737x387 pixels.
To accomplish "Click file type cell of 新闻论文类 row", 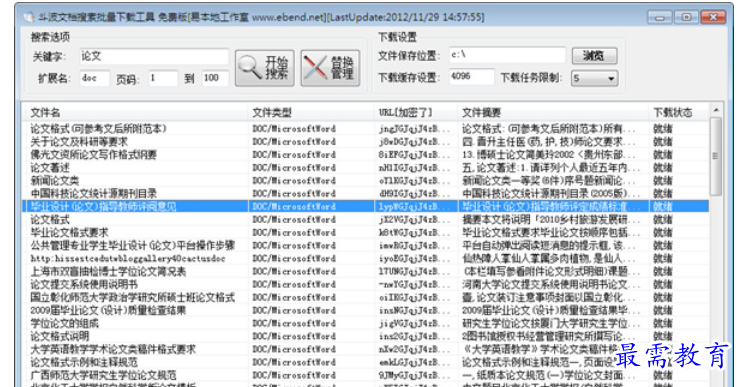I will point(294,181).
